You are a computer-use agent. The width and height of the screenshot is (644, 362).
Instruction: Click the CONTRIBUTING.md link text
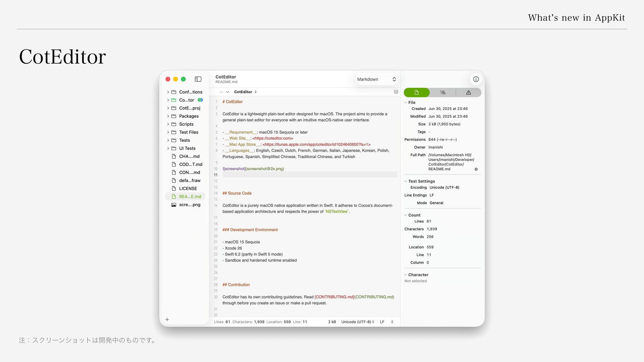[334, 297]
